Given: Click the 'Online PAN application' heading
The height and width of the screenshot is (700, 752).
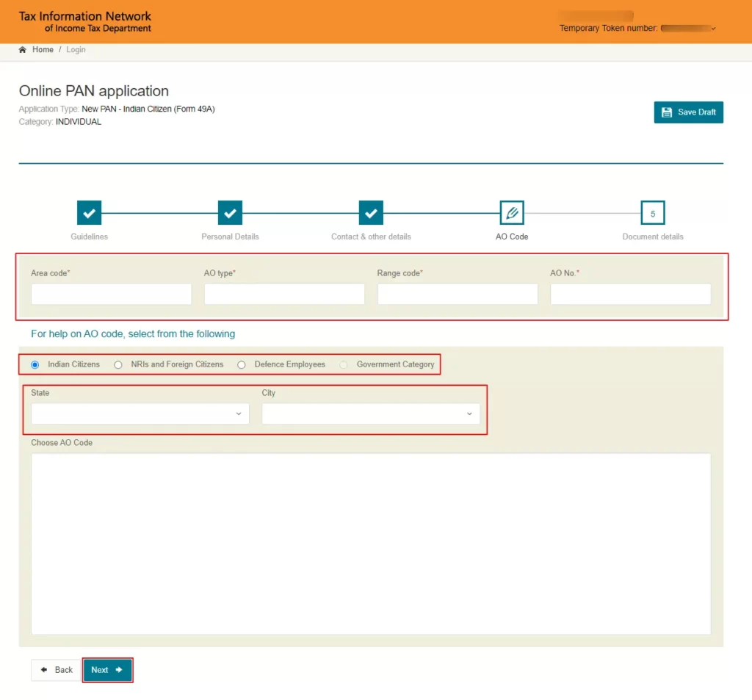Looking at the screenshot, I should point(94,91).
